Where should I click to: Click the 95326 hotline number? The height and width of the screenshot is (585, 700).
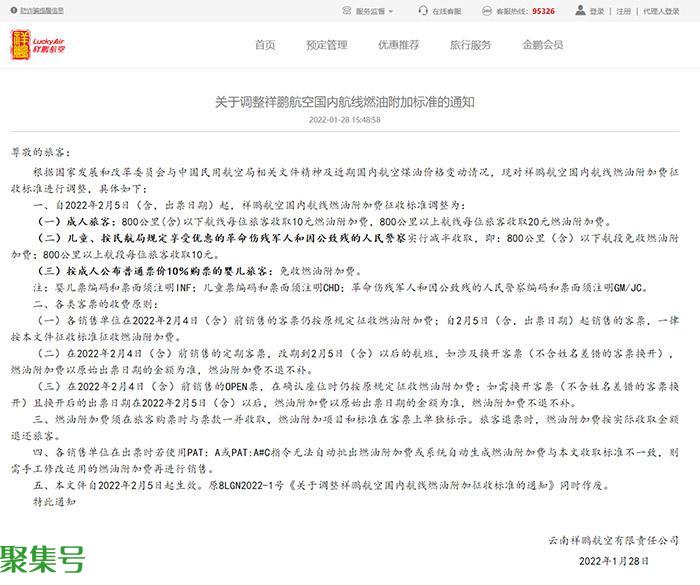point(543,12)
